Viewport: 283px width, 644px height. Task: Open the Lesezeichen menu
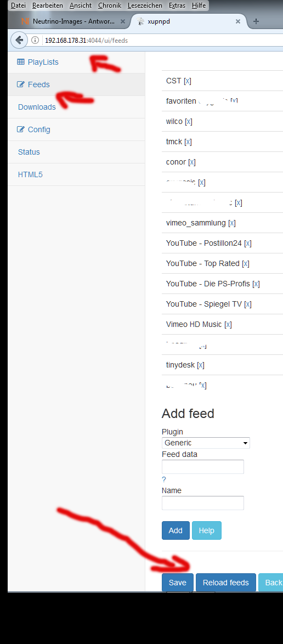click(x=145, y=5)
